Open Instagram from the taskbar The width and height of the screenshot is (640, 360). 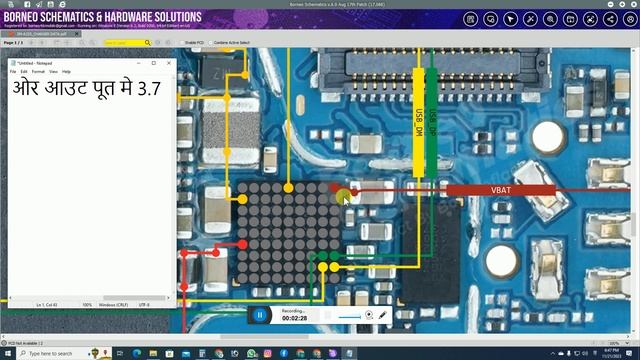[268, 353]
